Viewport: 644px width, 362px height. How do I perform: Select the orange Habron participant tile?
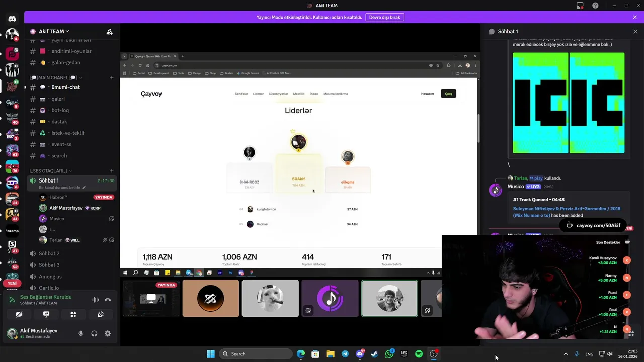[x=211, y=299]
